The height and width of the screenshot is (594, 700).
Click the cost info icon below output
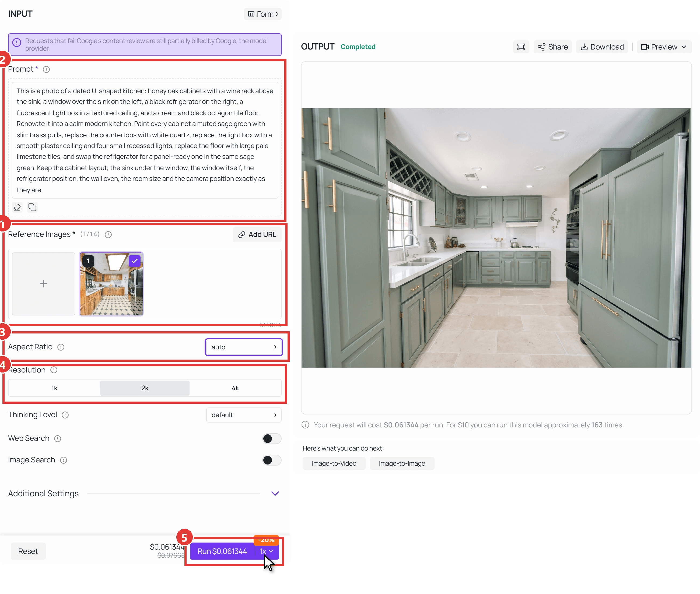click(x=305, y=425)
